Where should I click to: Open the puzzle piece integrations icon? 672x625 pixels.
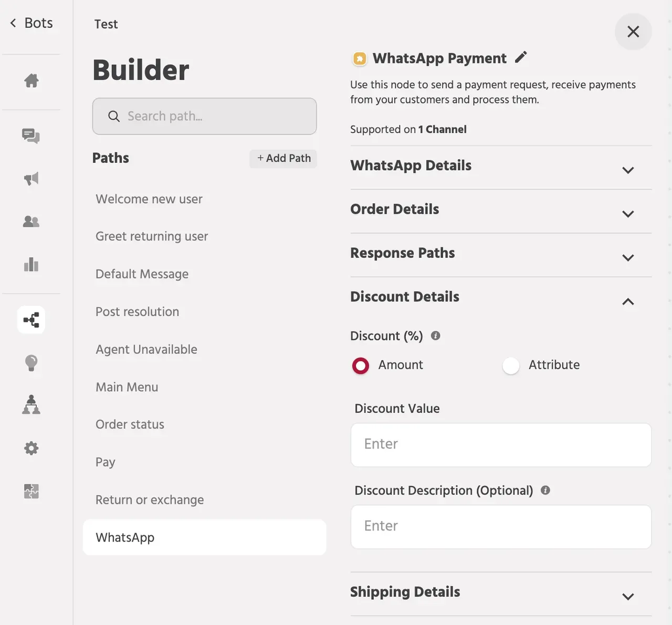(x=31, y=491)
